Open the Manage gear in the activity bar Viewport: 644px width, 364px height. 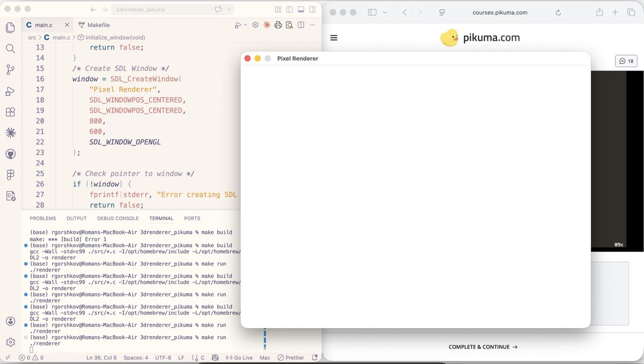click(10, 342)
